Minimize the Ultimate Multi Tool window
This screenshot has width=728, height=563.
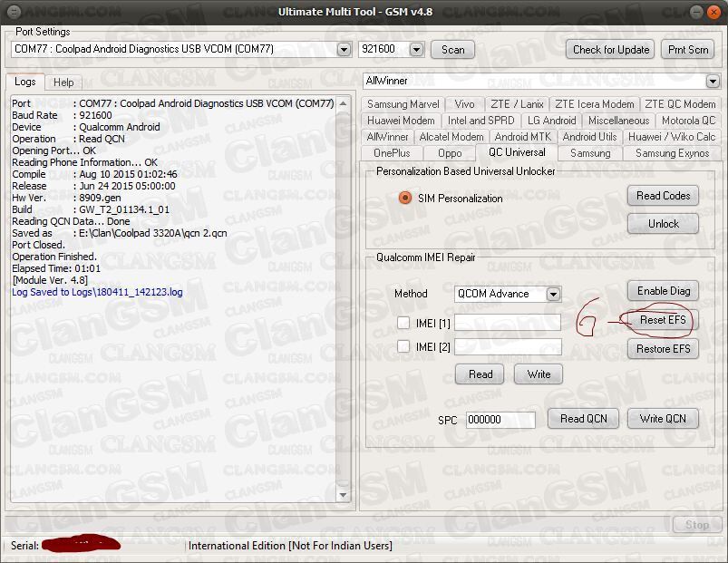click(696, 12)
